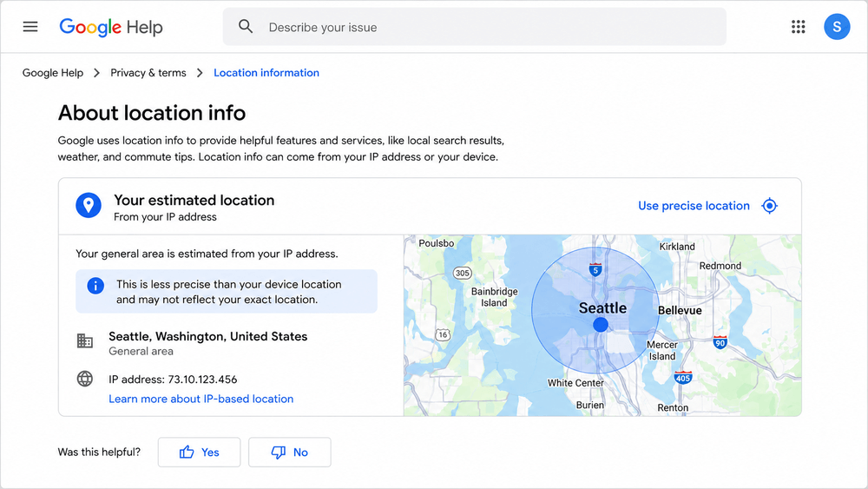The height and width of the screenshot is (489, 868).
Task: Click the building icon beside Seattle address
Action: [x=85, y=340]
